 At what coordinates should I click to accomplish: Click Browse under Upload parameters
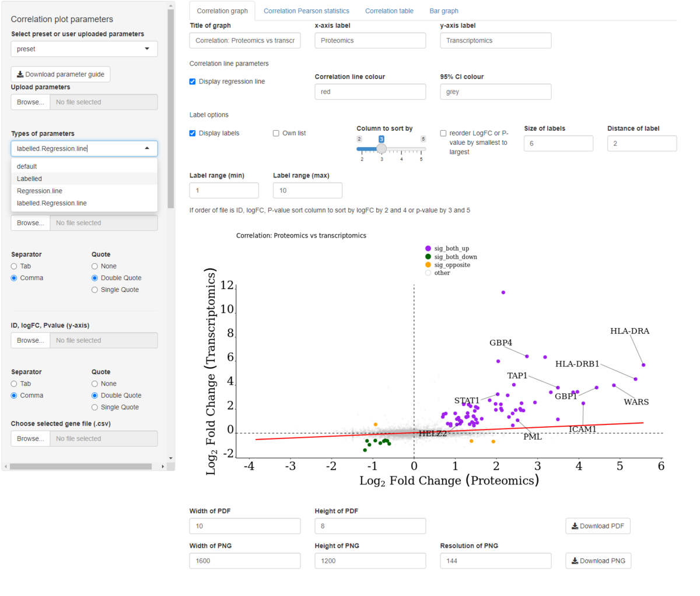click(x=30, y=102)
